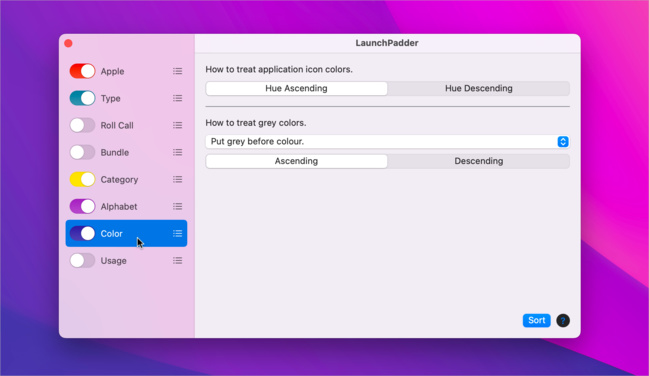Viewport: 649px width, 376px height.
Task: Enable the Roll Call switch
Action: (x=82, y=125)
